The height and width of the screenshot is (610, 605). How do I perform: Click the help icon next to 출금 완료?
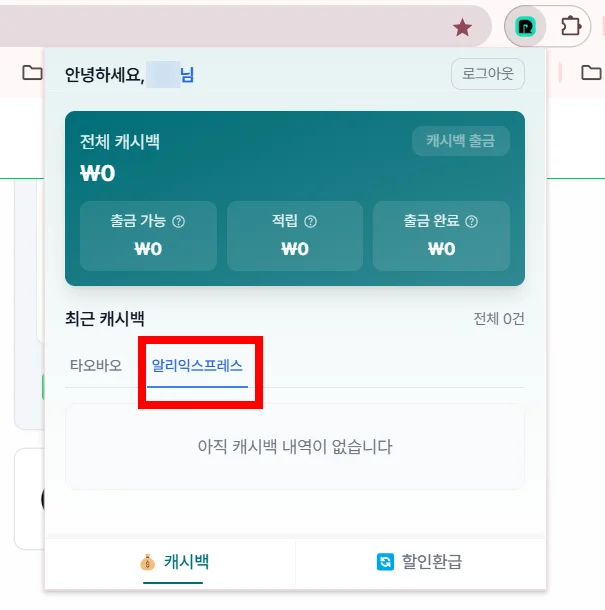471,222
